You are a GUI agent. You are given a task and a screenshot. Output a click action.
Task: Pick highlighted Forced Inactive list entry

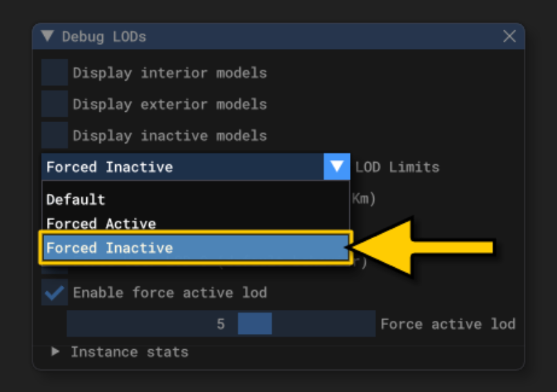pyautogui.click(x=195, y=248)
